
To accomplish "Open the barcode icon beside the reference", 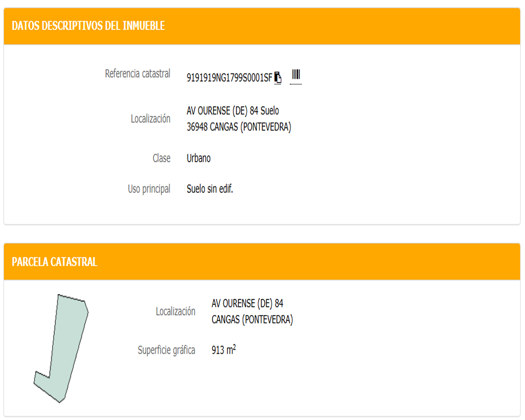I will (296, 76).
